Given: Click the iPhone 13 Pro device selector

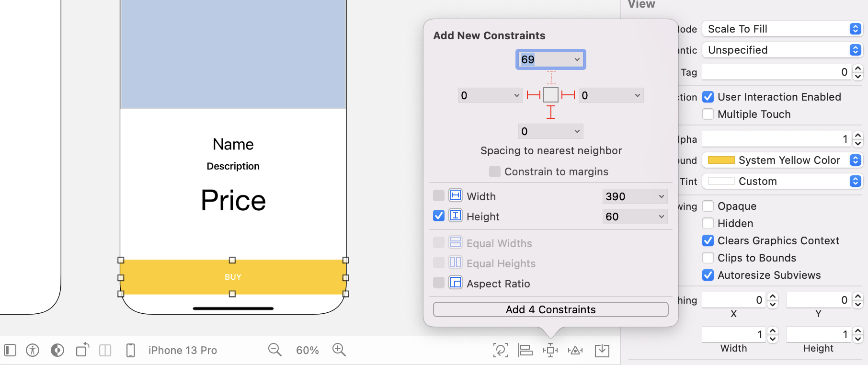Looking at the screenshot, I should click(x=183, y=350).
